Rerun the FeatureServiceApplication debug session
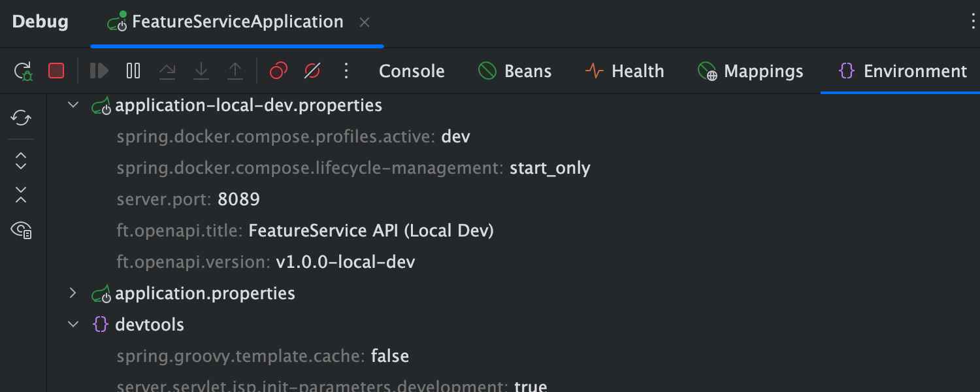Screen dimensions: 980x392 pos(22,71)
